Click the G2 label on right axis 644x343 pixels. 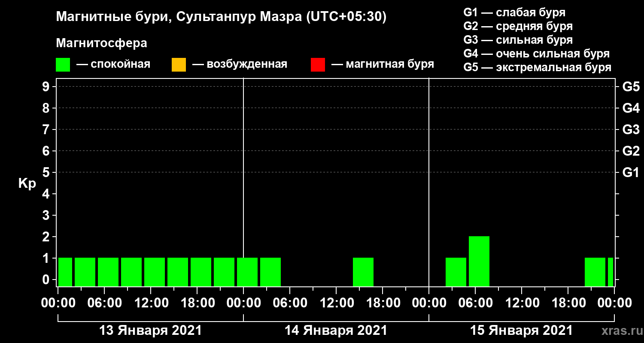[x=631, y=151]
